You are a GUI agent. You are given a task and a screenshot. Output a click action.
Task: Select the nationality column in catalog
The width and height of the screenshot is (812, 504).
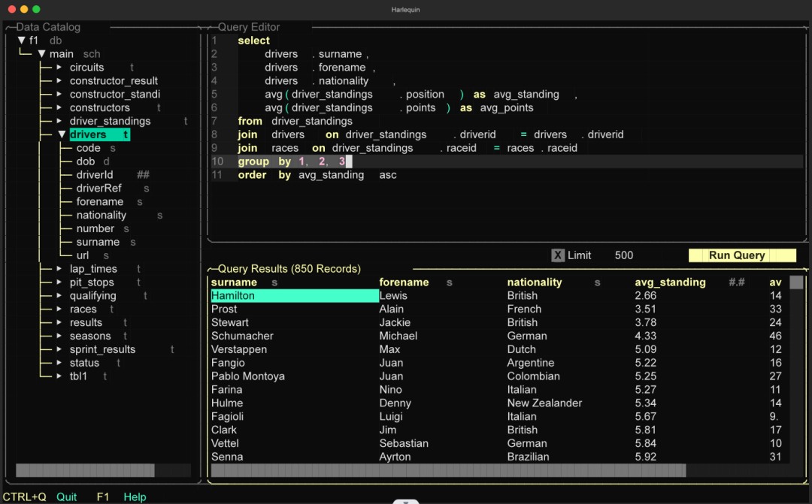pyautogui.click(x=101, y=216)
